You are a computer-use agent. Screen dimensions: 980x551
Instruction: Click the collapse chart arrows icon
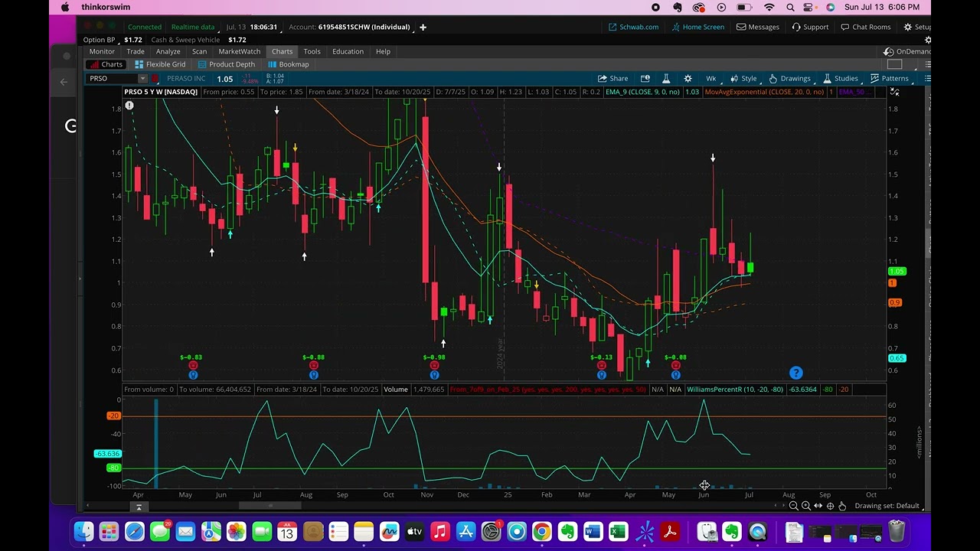(x=894, y=92)
